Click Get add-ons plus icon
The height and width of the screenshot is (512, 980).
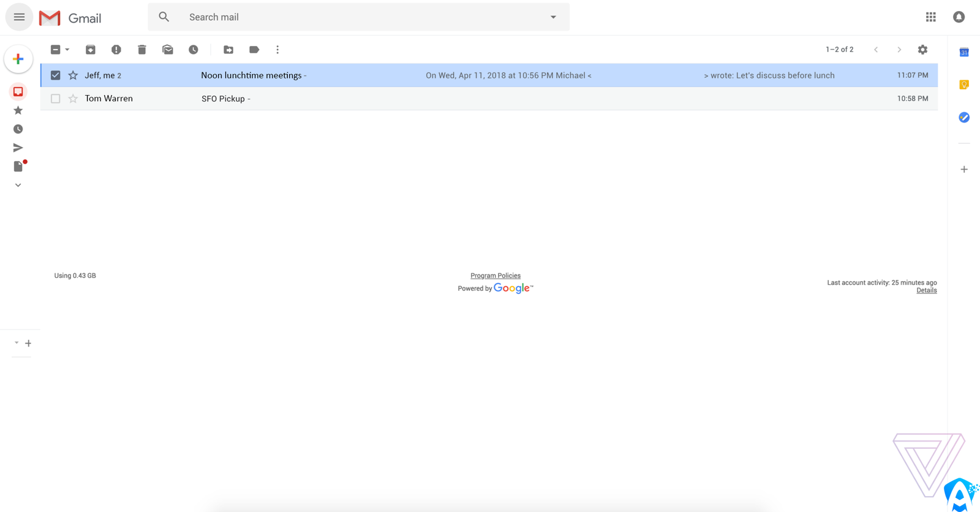click(964, 169)
